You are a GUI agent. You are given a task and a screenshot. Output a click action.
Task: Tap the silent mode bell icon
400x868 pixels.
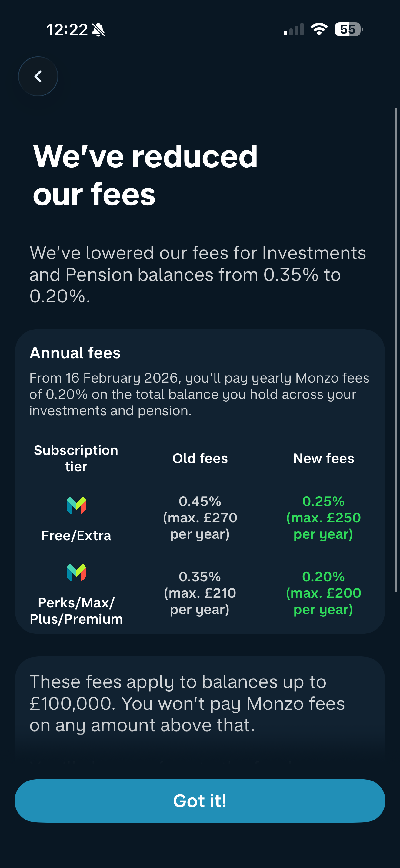coord(98,30)
